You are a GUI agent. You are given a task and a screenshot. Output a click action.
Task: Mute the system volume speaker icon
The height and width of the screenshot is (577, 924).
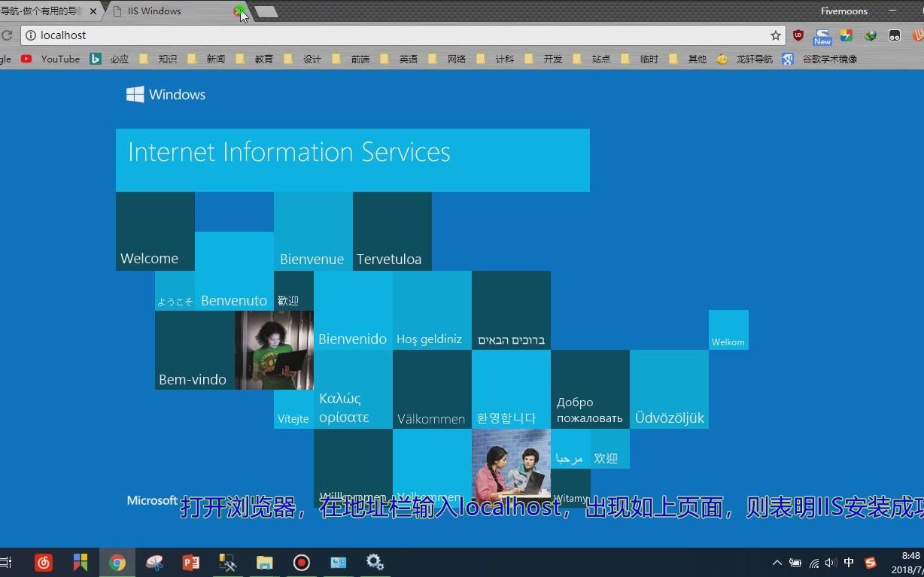831,562
